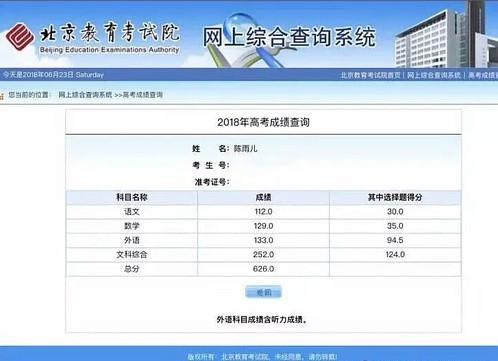Click the 准考证号 label
Image resolution: width=498 pixels, height=361 pixels.
point(212,182)
